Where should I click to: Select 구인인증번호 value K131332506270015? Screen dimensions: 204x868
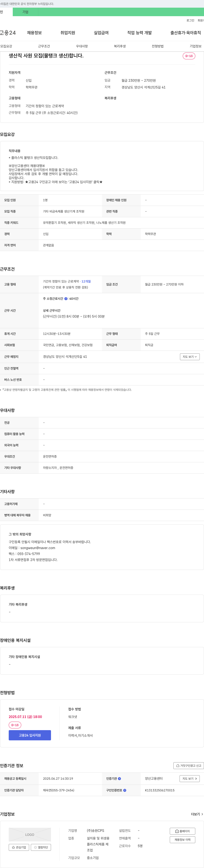click(160, 790)
